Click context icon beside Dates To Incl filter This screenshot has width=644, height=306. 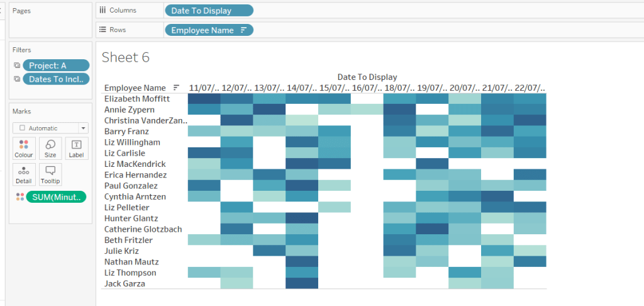(16, 79)
